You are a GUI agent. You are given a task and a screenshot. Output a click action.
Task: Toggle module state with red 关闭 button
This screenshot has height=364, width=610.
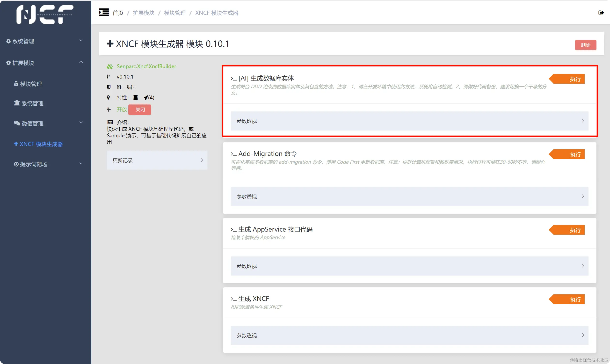140,109
